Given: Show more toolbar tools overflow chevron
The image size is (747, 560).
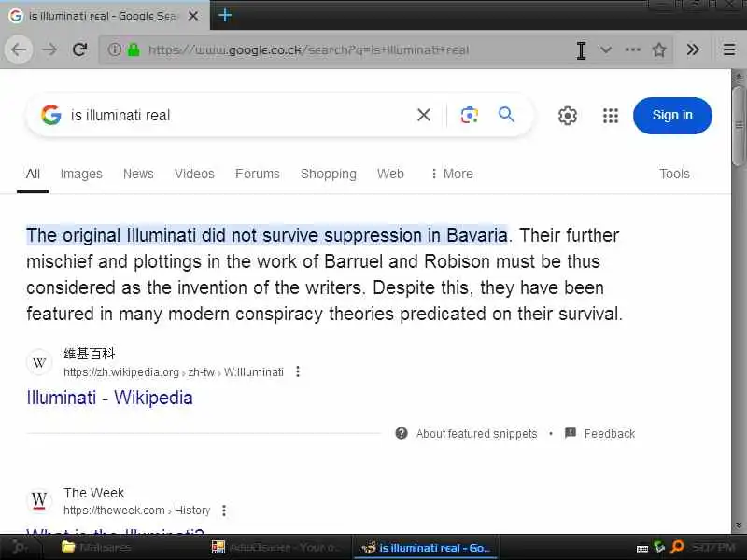Looking at the screenshot, I should [693, 49].
